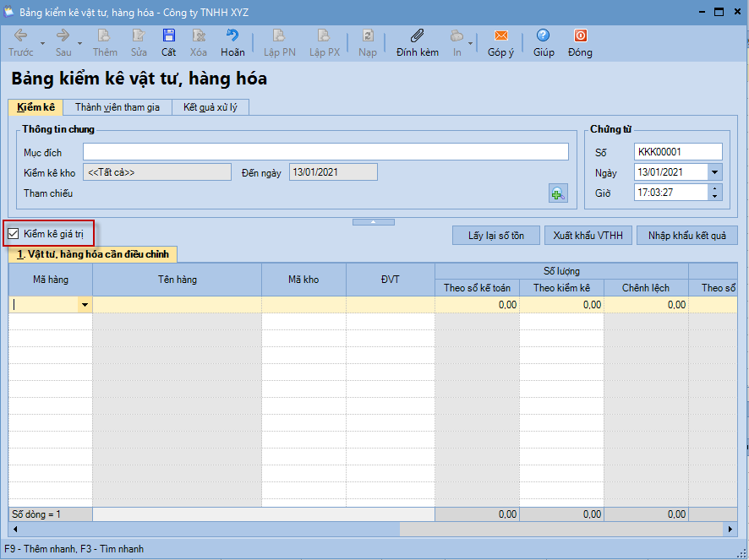This screenshot has width=749, height=560.
Task: Click the Xóa (delete) toolbar icon
Action: tap(199, 35)
